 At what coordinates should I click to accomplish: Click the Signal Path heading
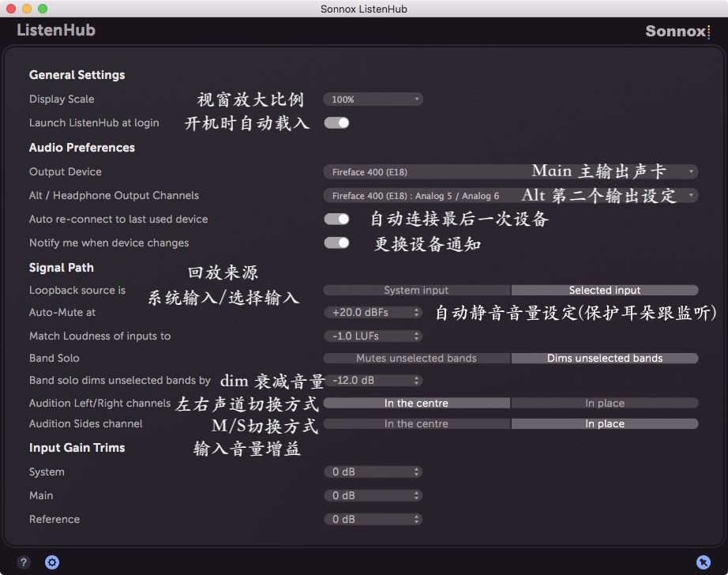[x=62, y=268]
